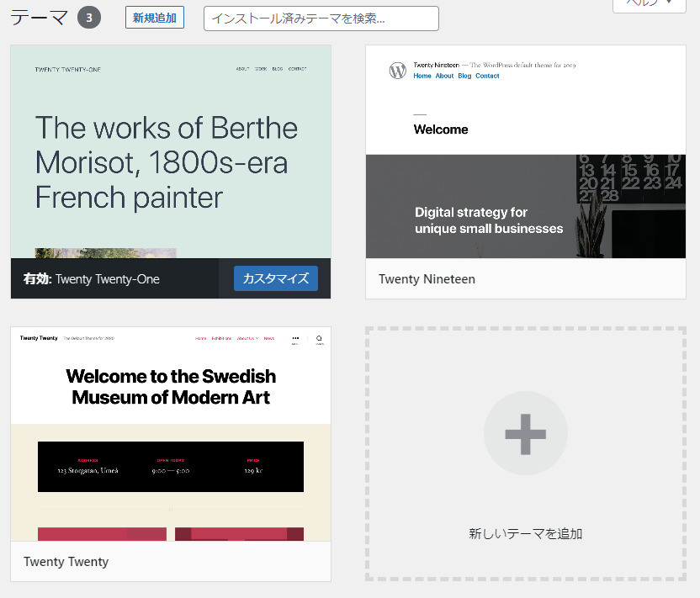This screenshot has height=598, width=700.
Task: Click the search icon in Twenty Twenty preview
Action: coord(319,339)
